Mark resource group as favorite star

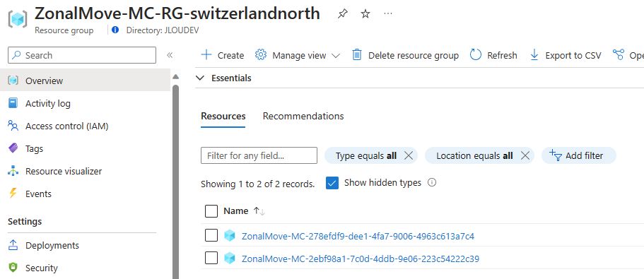tap(365, 14)
